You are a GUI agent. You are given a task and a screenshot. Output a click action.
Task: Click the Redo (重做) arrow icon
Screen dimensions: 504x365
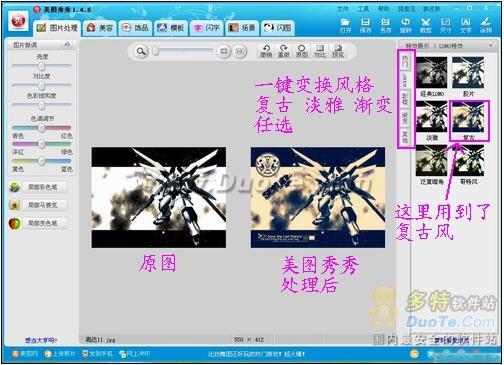(284, 51)
